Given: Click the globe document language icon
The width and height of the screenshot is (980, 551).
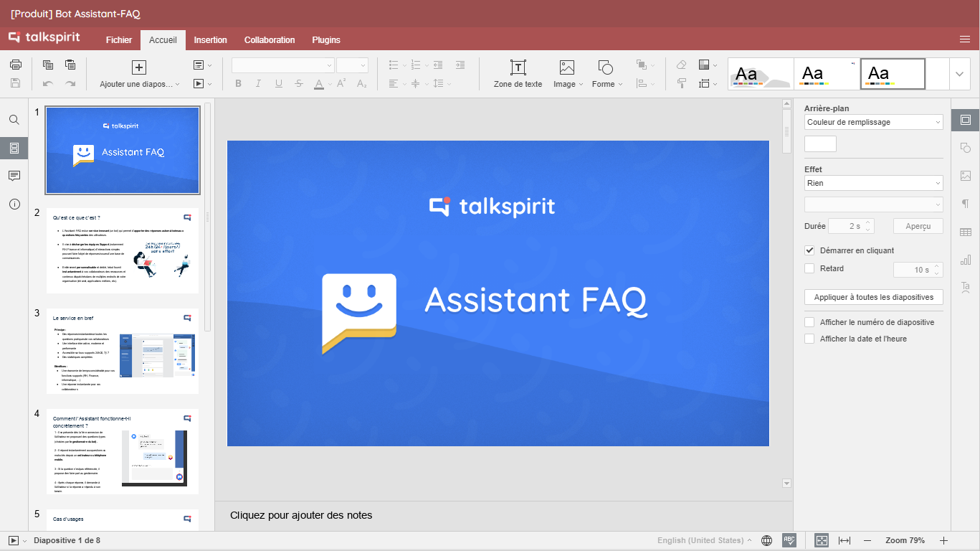Looking at the screenshot, I should coord(766,540).
